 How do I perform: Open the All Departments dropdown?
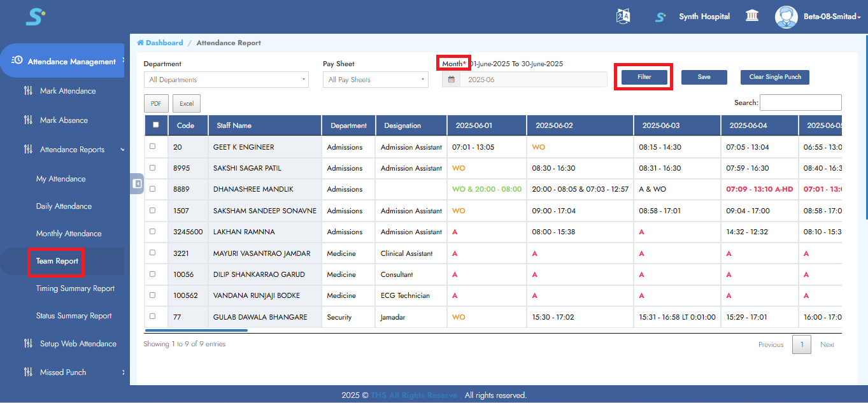226,80
